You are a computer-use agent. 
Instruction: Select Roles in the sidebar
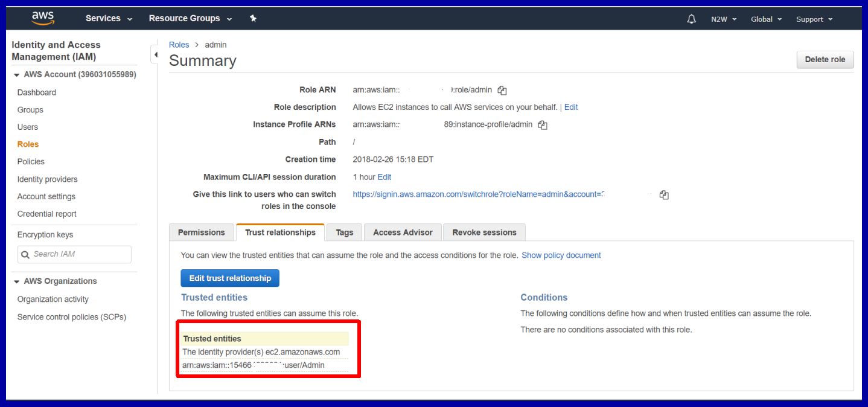point(28,144)
